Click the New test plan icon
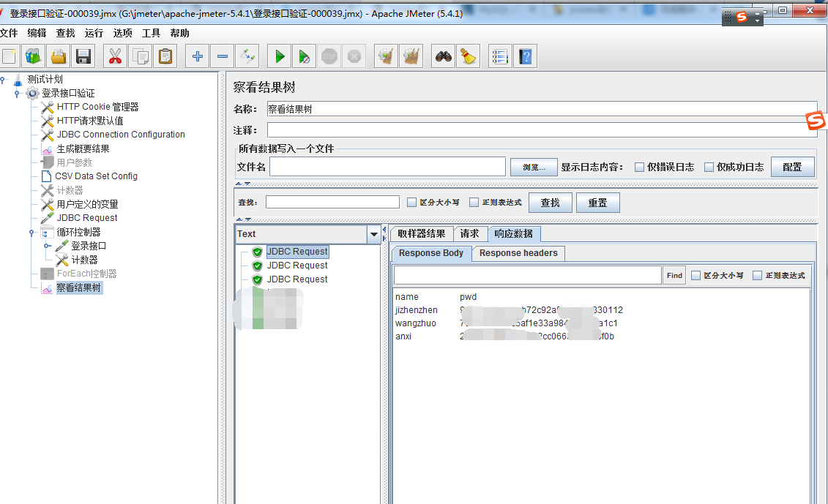The width and height of the screenshot is (828, 504). coord(9,56)
